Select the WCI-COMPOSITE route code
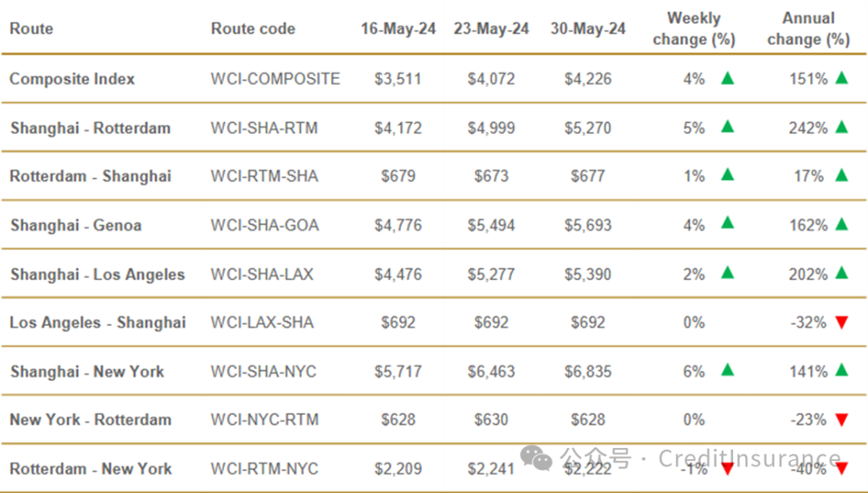868x493 pixels. [275, 79]
